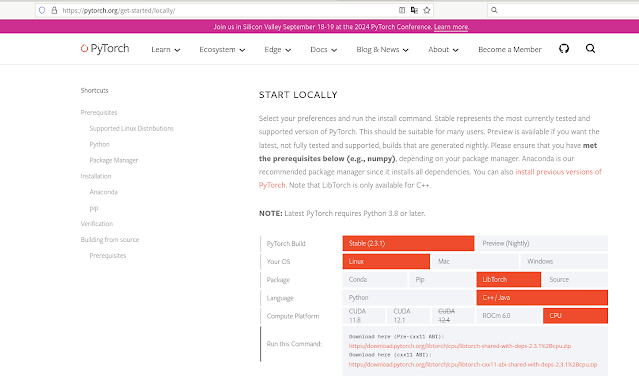Expand the Learn menu
The width and height of the screenshot is (639, 382).
[x=165, y=49]
